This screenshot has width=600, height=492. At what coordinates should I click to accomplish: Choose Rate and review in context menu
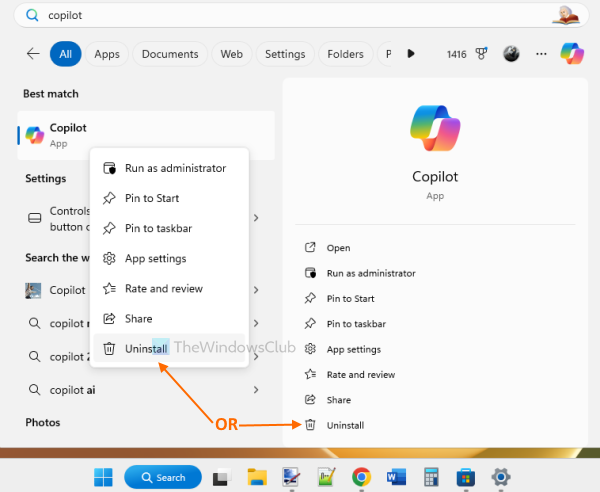[x=169, y=288]
